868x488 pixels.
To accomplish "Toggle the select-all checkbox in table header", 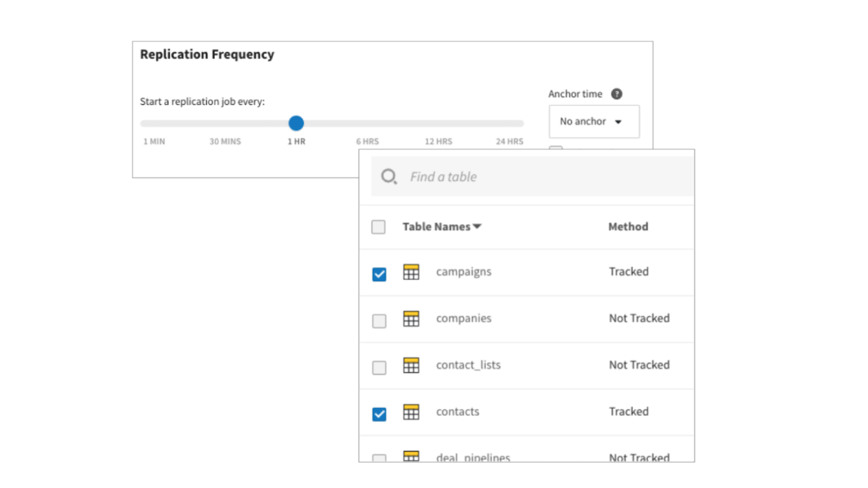I will coord(378,227).
